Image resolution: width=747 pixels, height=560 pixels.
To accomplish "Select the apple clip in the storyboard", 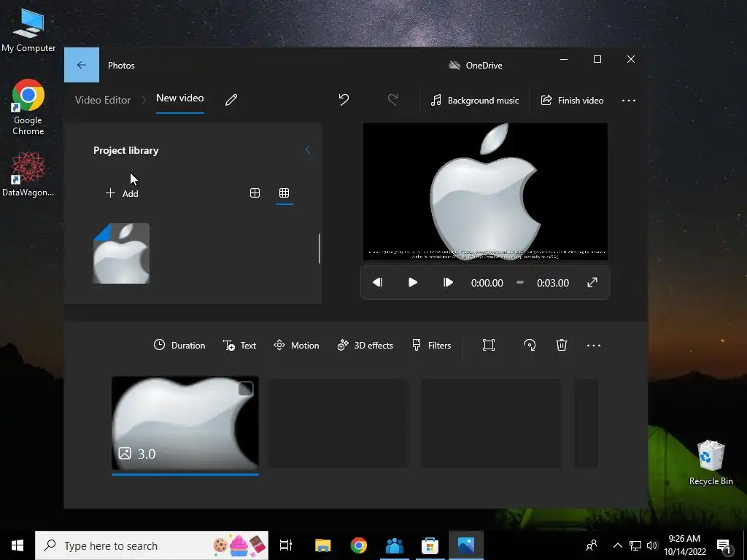I will (185, 424).
